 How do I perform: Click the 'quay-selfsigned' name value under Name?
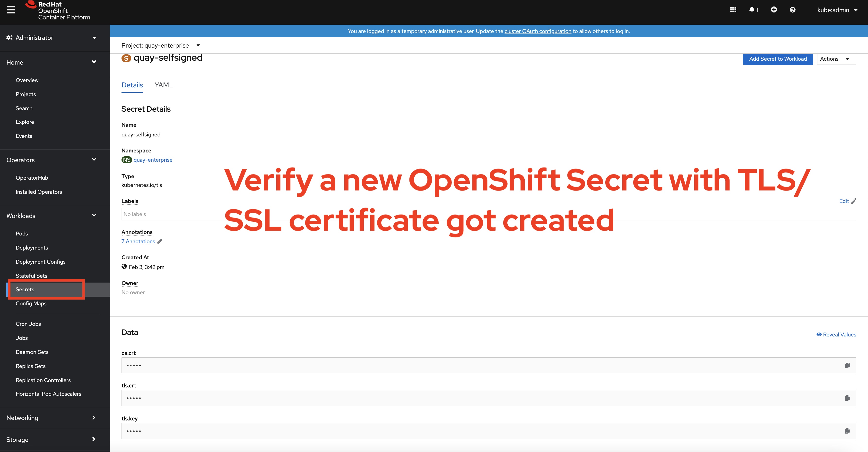pyautogui.click(x=141, y=135)
